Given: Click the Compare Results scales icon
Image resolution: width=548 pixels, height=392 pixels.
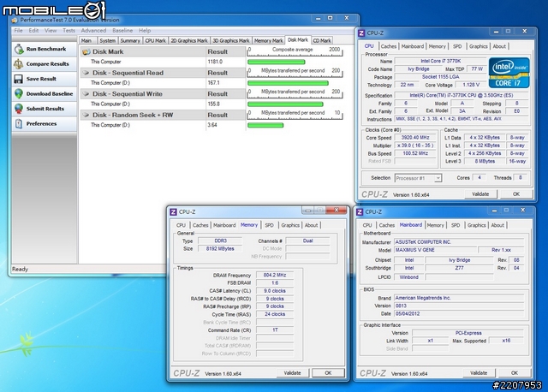Looking at the screenshot, I should [x=19, y=64].
